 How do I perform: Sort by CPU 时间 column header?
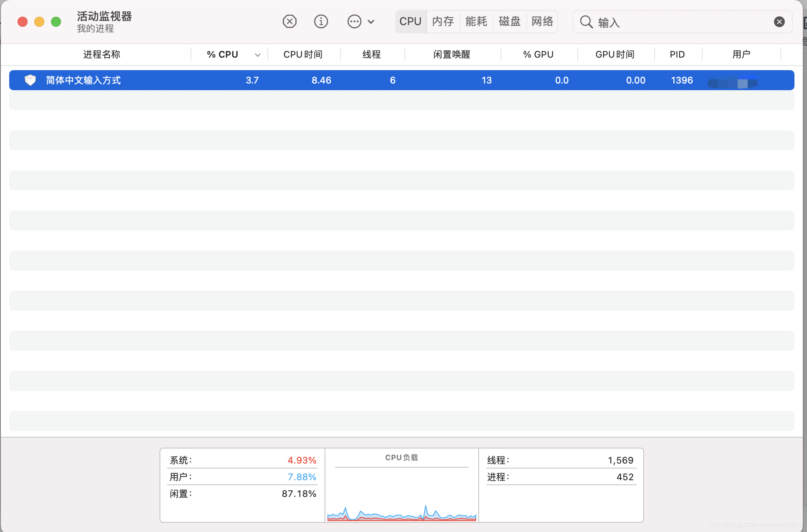point(303,54)
